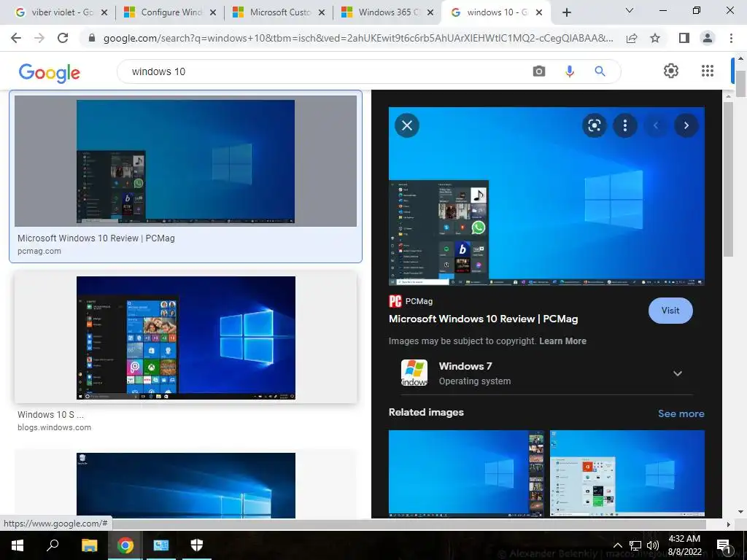Share this page from address bar
This screenshot has width=747, height=560.
(632, 38)
